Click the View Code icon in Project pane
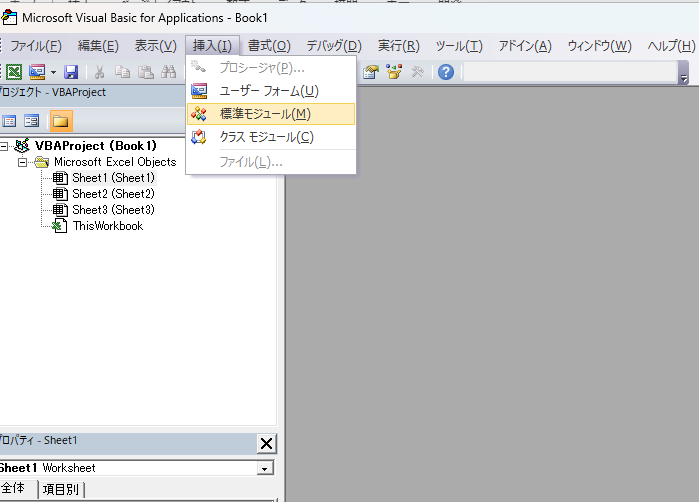 (9, 121)
